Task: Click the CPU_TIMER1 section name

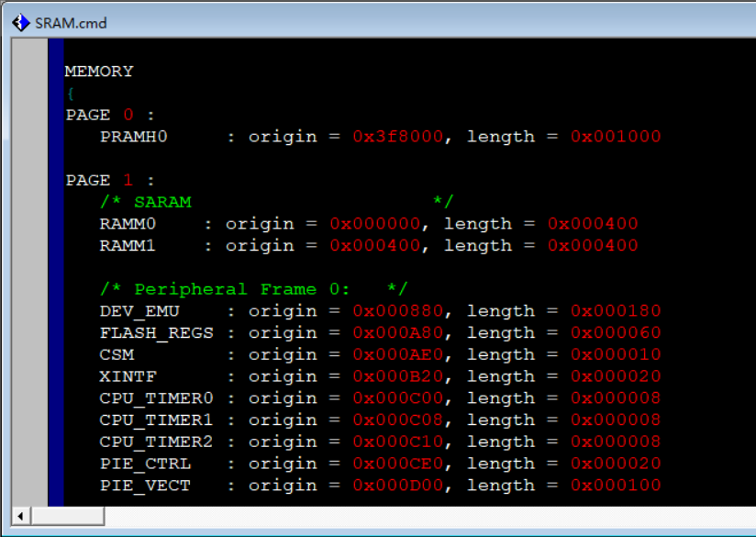Action: click(156, 420)
